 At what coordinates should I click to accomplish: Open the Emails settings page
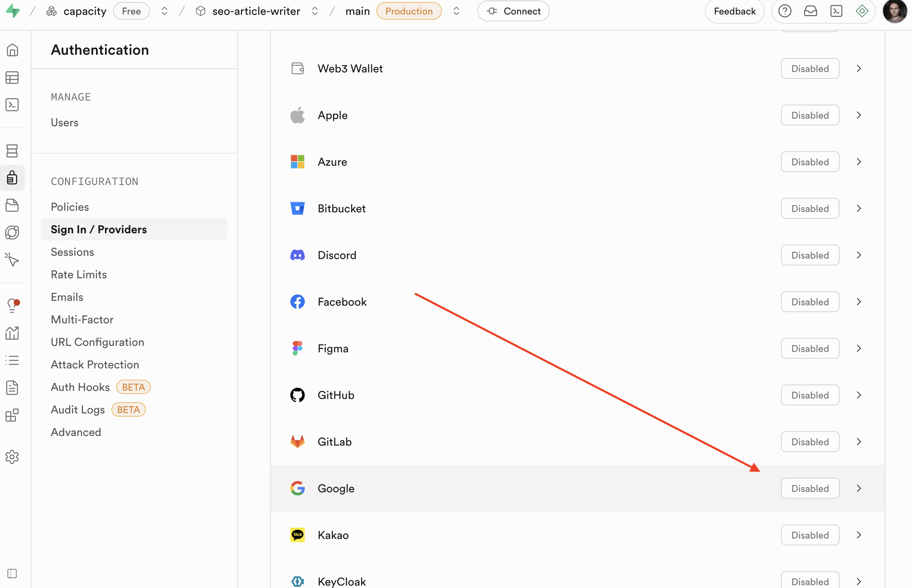[x=67, y=297]
